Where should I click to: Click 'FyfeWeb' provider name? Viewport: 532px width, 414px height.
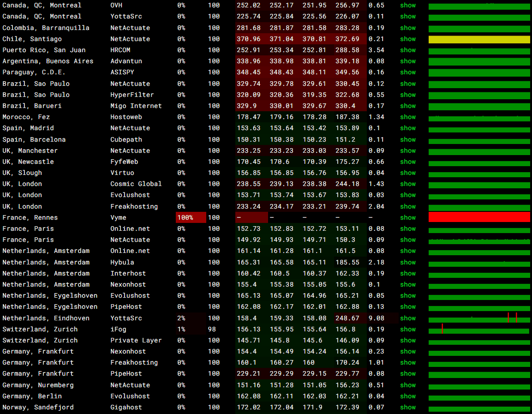tap(124, 162)
